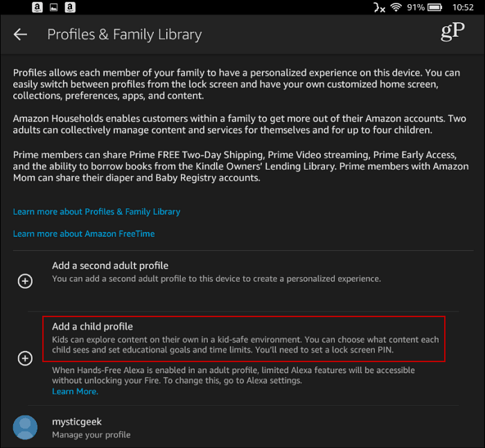Tap the Wi-Fi status icon

pyautogui.click(x=396, y=7)
